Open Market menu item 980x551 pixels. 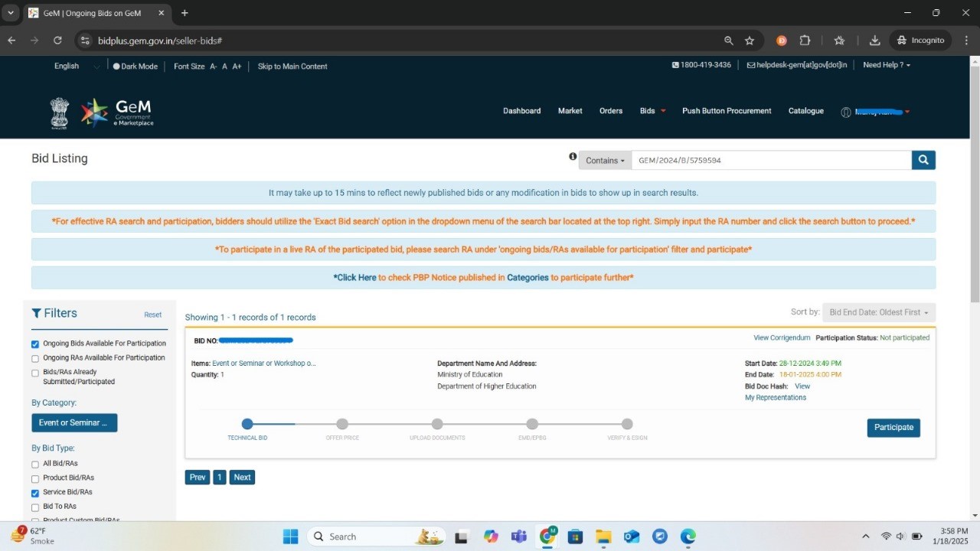coord(570,111)
